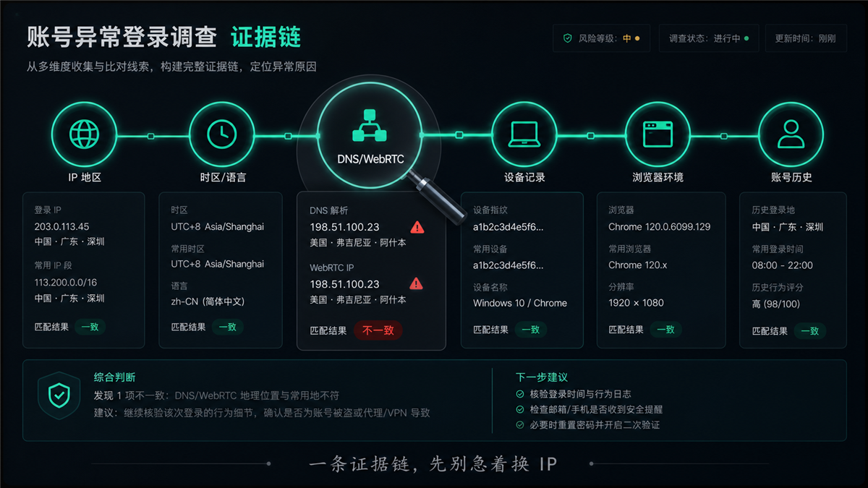Image resolution: width=868 pixels, height=488 pixels.
Task: Click the 一致 badge in 浏览器环境 card
Action: (x=666, y=330)
